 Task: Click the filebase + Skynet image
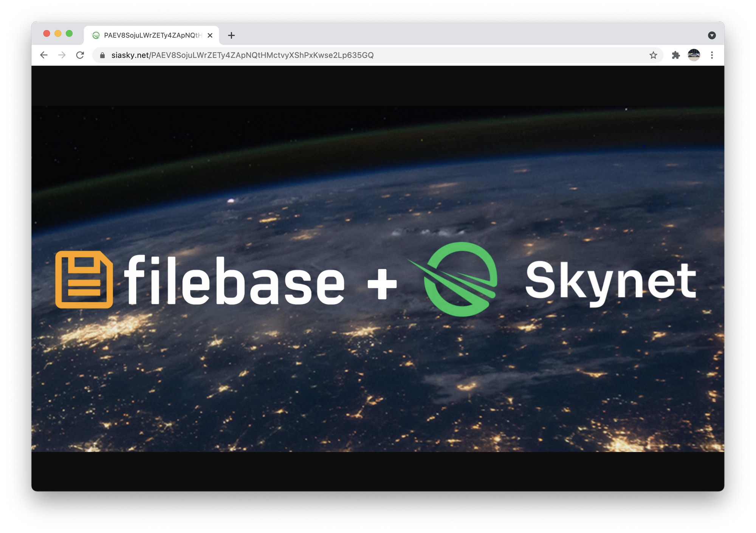click(378, 279)
